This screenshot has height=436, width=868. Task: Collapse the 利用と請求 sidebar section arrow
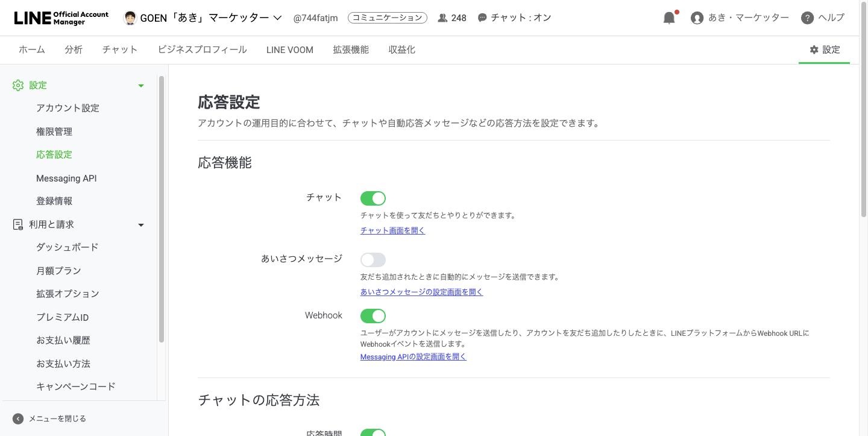[141, 225]
